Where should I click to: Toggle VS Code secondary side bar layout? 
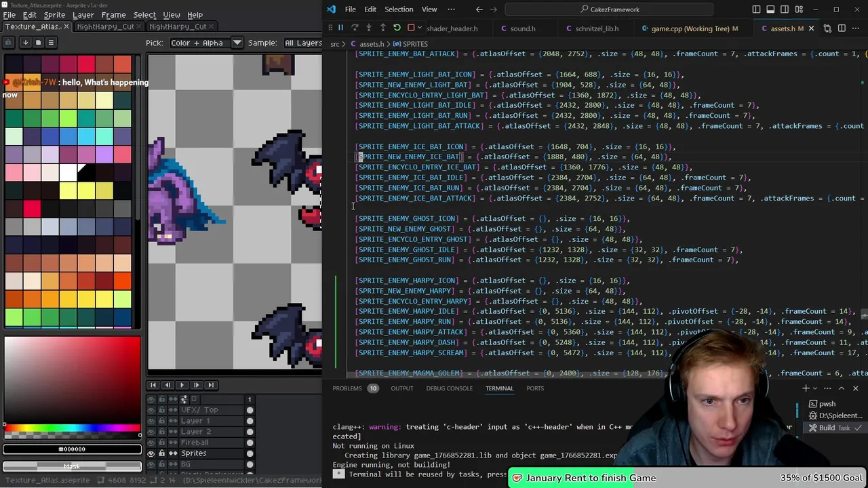tap(785, 9)
